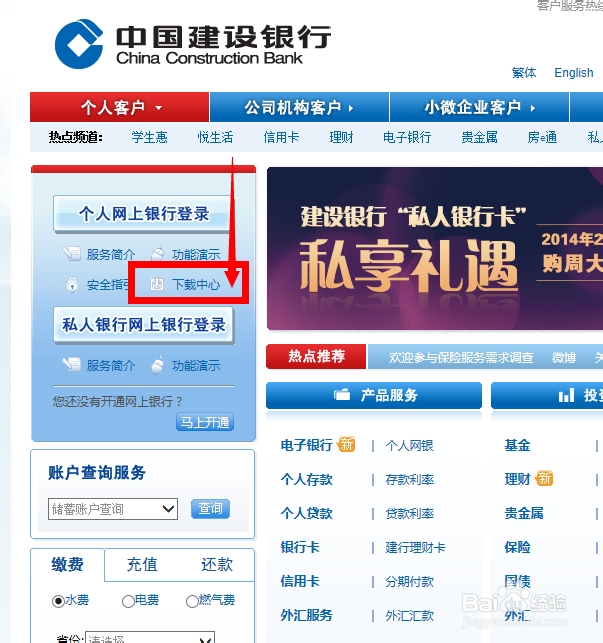Open the 银行卡 link
603x643 pixels.
pyautogui.click(x=300, y=547)
